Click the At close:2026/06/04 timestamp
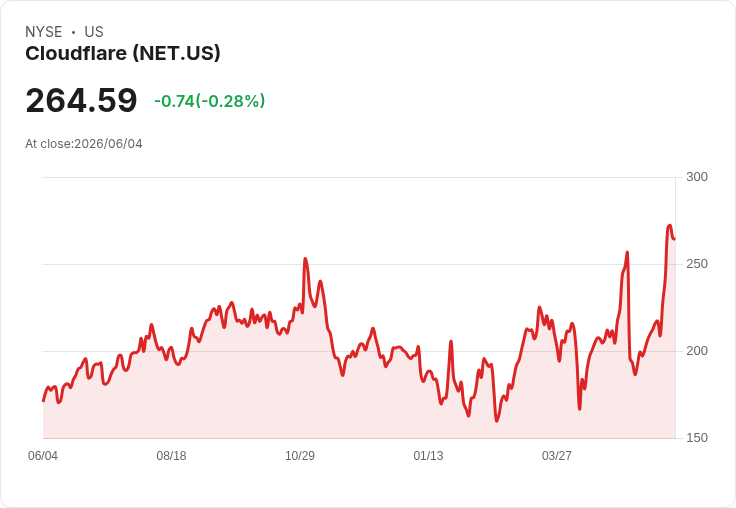This screenshot has height=508, width=736. tap(84, 144)
